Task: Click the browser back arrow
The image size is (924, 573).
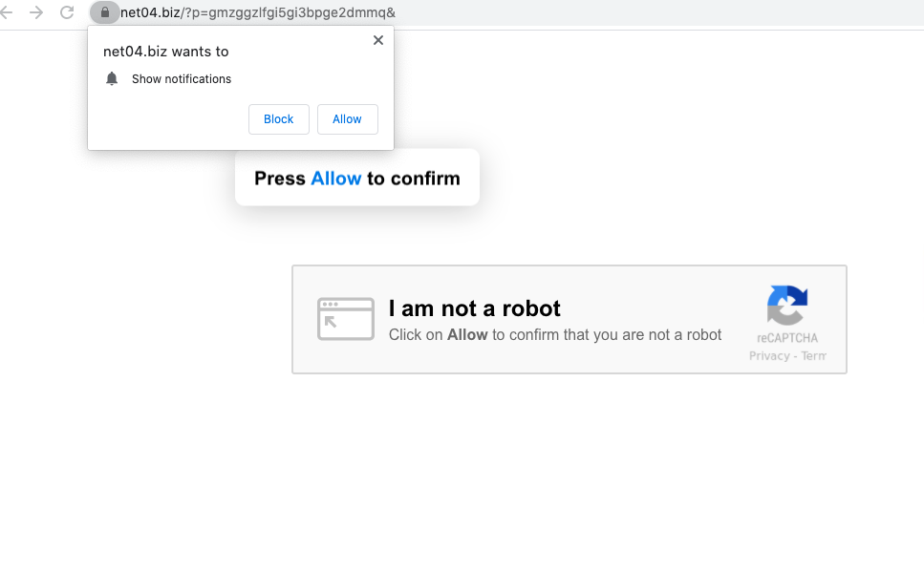Action: tap(8, 12)
